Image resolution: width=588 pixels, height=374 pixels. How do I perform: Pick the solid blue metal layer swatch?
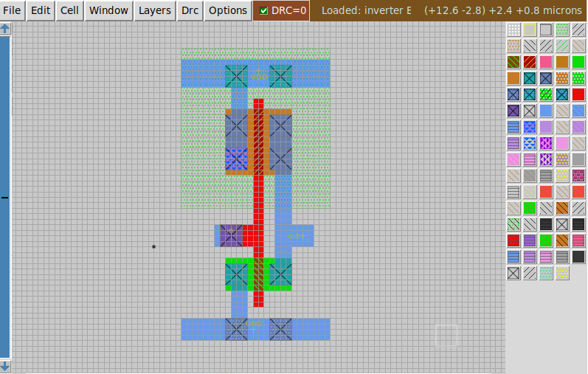tap(546, 111)
